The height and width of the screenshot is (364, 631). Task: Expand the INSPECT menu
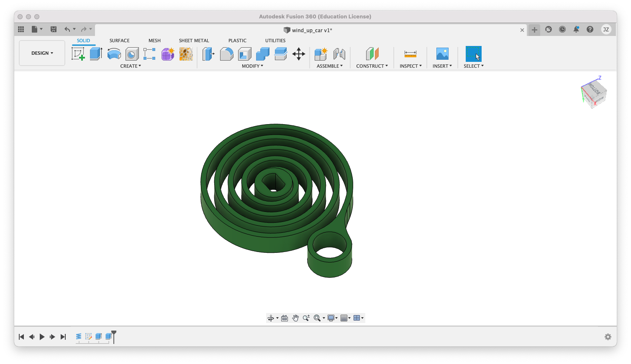pos(410,66)
